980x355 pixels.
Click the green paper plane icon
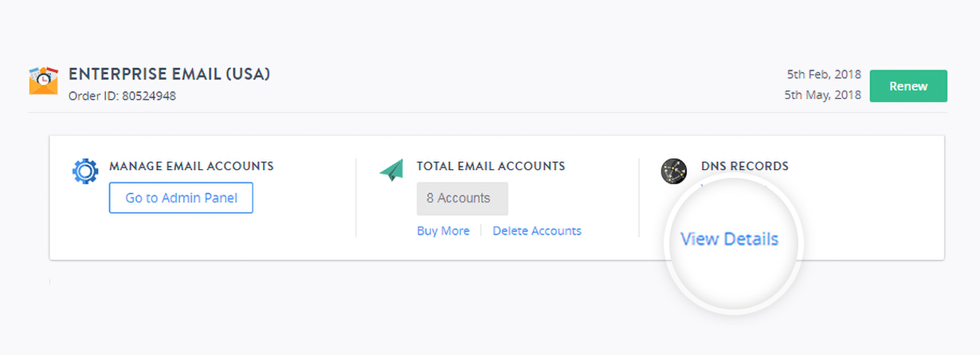pos(391,170)
